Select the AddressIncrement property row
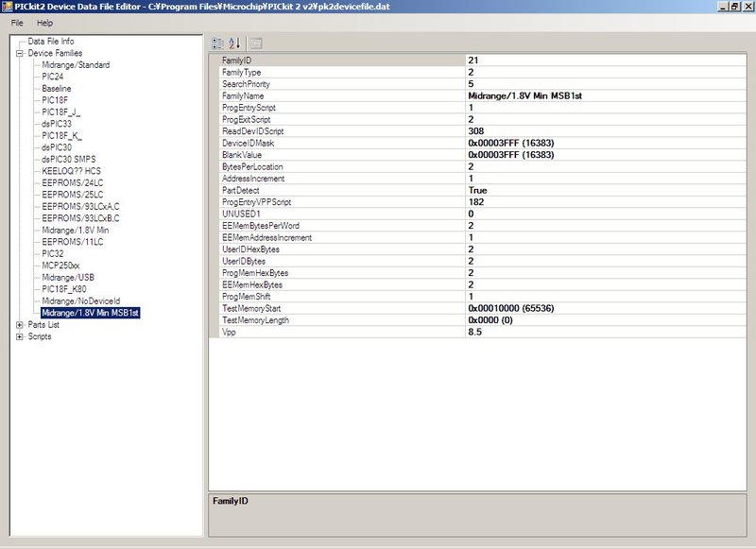 (483, 179)
